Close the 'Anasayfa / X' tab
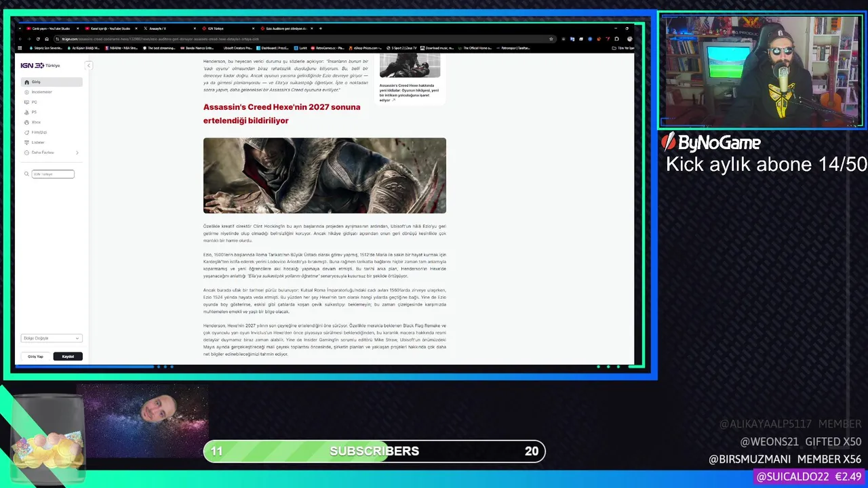This screenshot has height=488, width=868. click(x=195, y=28)
